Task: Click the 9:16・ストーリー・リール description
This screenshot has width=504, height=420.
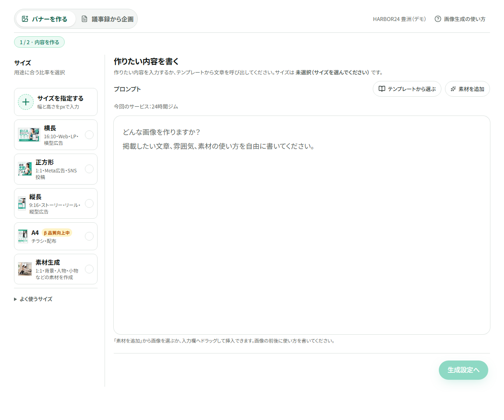Action: coord(55,208)
